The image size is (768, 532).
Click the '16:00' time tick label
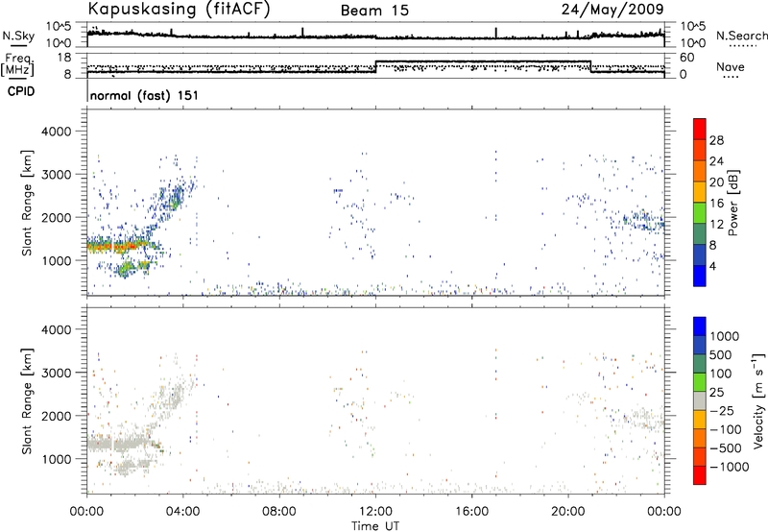click(x=471, y=512)
